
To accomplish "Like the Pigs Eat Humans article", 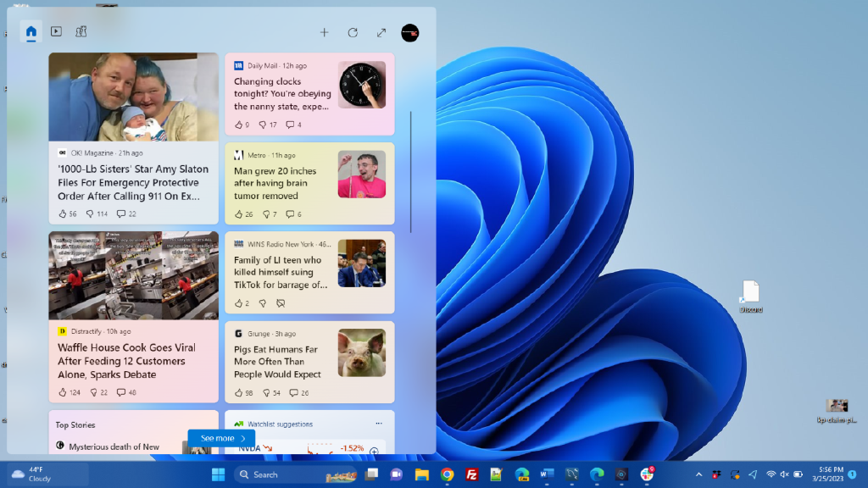I will (x=238, y=393).
